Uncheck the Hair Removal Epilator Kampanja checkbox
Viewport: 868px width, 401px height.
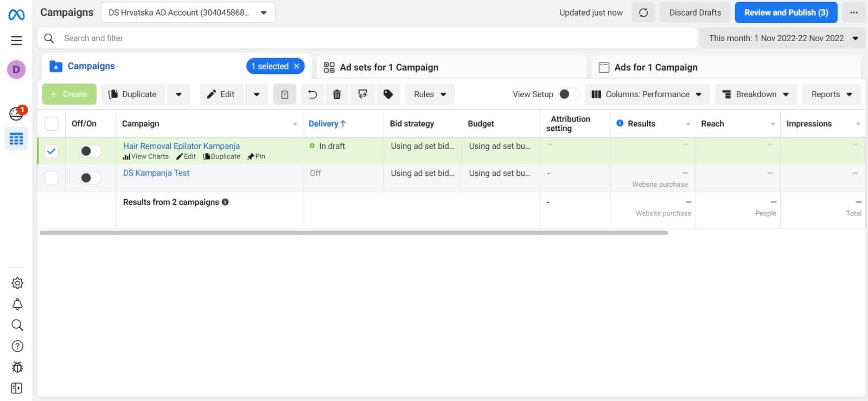52,151
